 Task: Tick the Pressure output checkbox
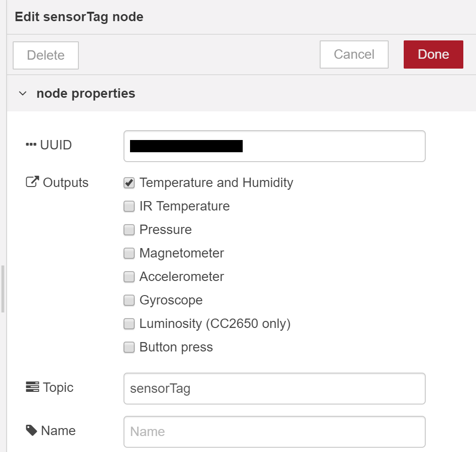(x=129, y=230)
